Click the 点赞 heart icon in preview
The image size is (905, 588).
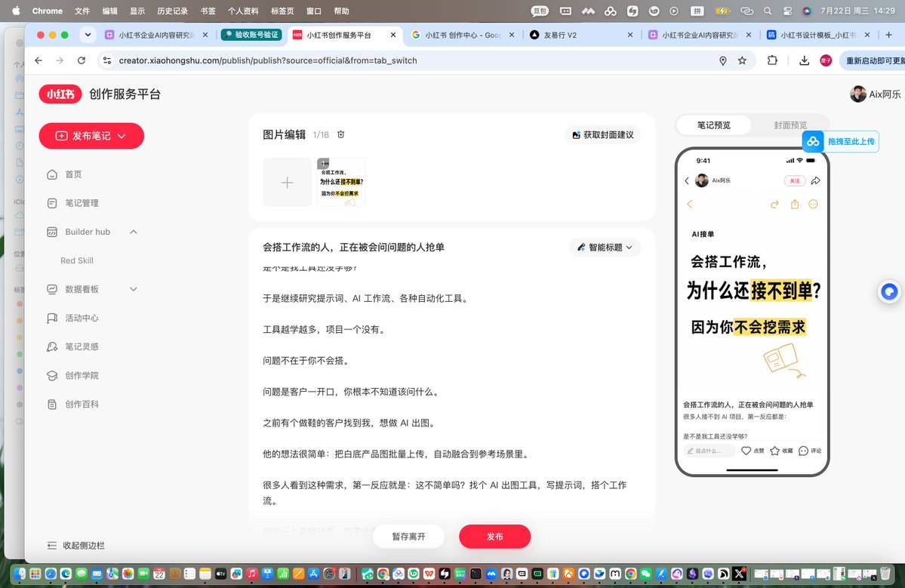pyautogui.click(x=746, y=451)
